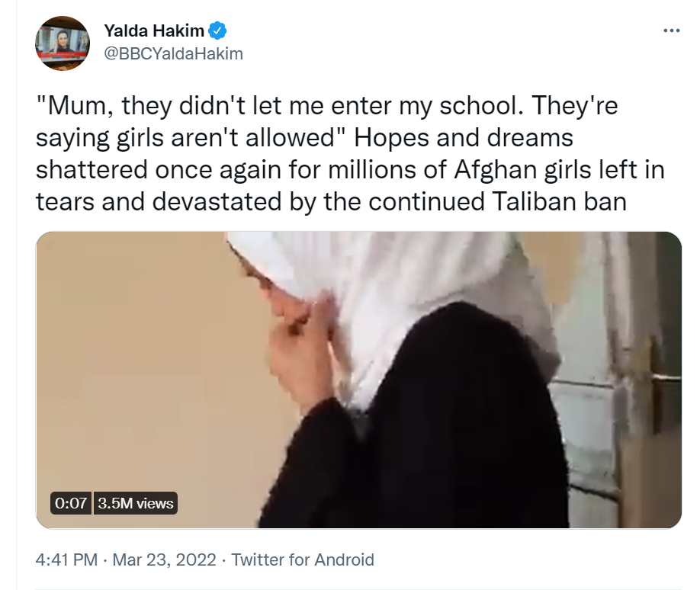Open the @BBCYaldaHakim handle link

173,53
